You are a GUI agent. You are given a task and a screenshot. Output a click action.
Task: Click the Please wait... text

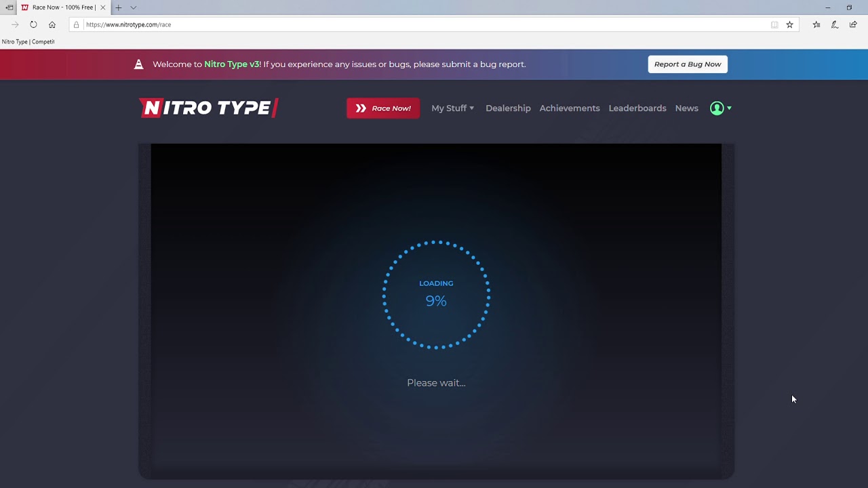[436, 383]
